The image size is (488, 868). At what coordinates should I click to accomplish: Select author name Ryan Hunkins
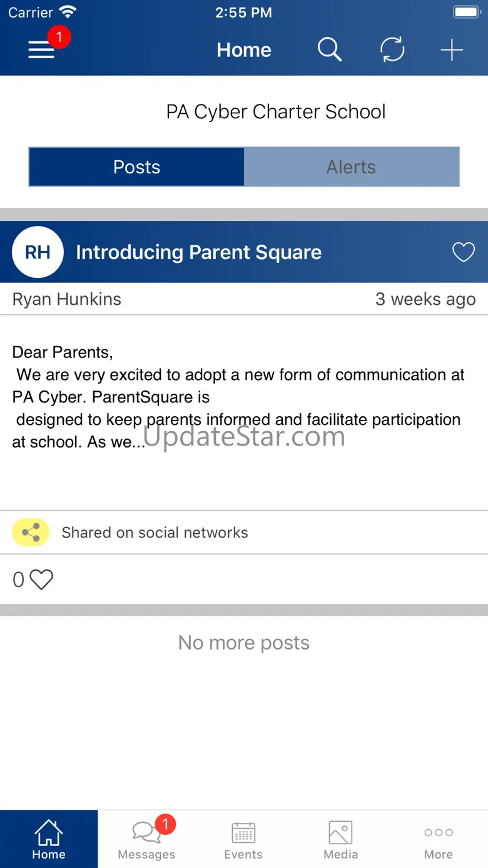coord(67,299)
